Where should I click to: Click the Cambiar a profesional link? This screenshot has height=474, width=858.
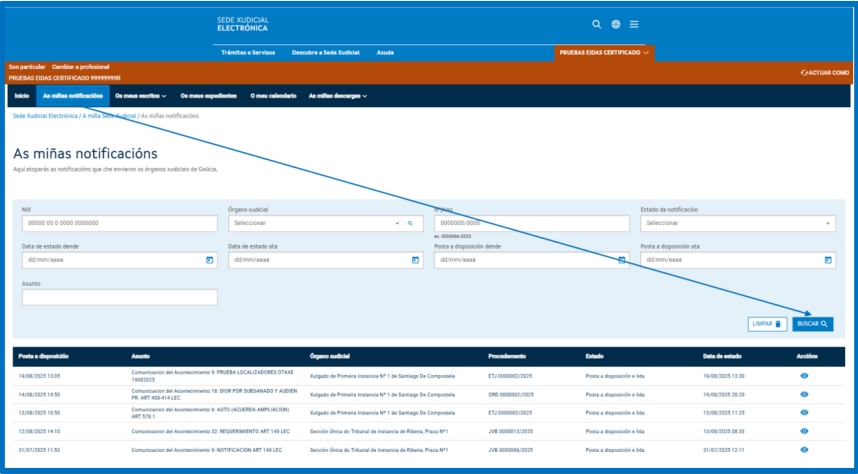click(x=81, y=66)
